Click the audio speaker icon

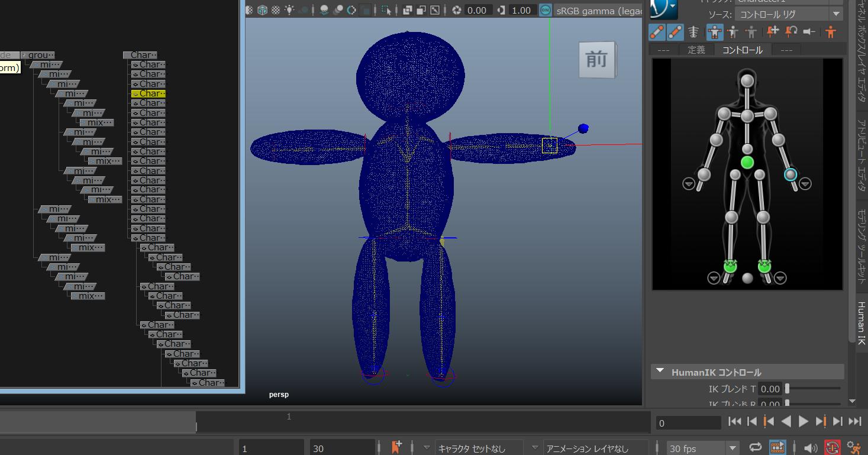pyautogui.click(x=811, y=448)
